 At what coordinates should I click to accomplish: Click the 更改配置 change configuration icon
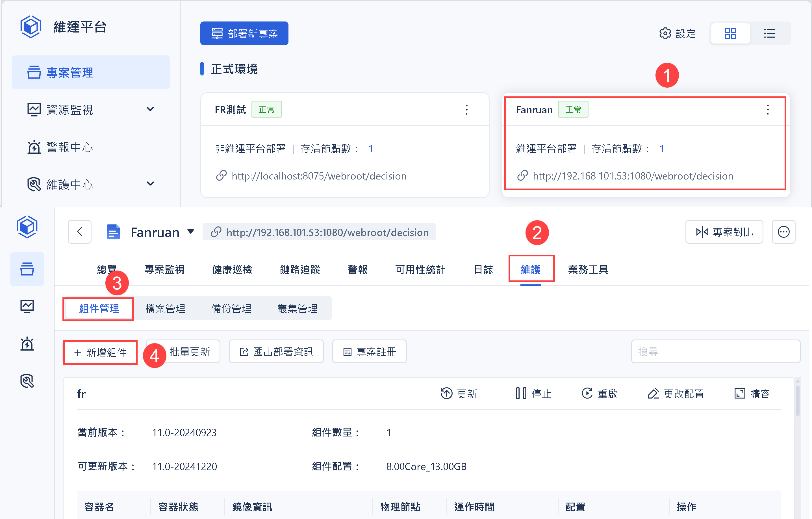pyautogui.click(x=653, y=393)
